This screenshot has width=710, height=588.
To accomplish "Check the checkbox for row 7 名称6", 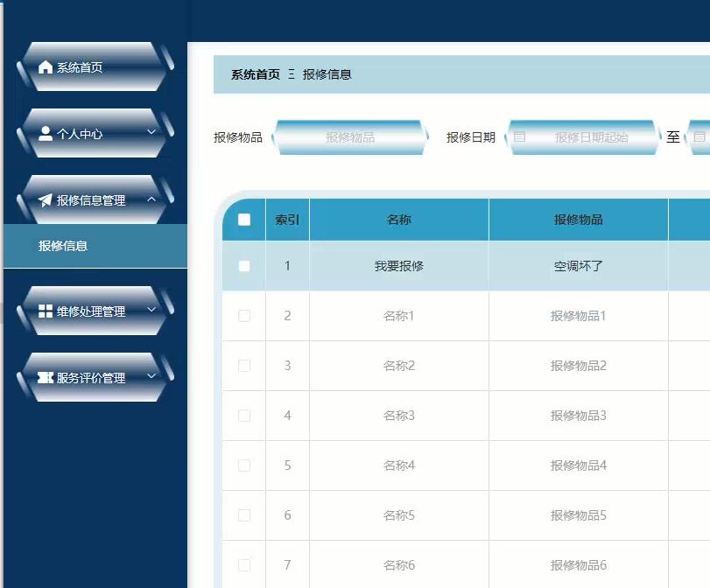I will coord(244,564).
